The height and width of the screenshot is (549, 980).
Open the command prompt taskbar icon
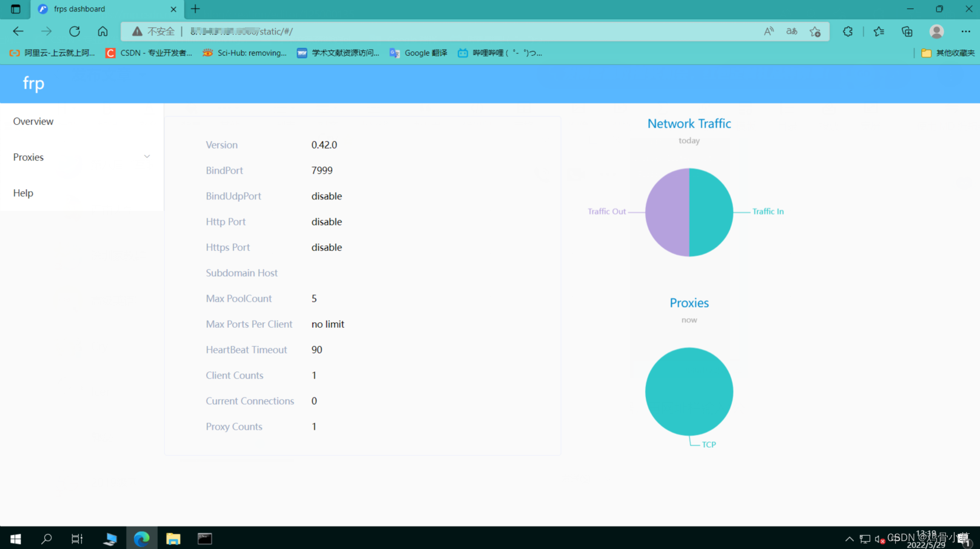205,539
